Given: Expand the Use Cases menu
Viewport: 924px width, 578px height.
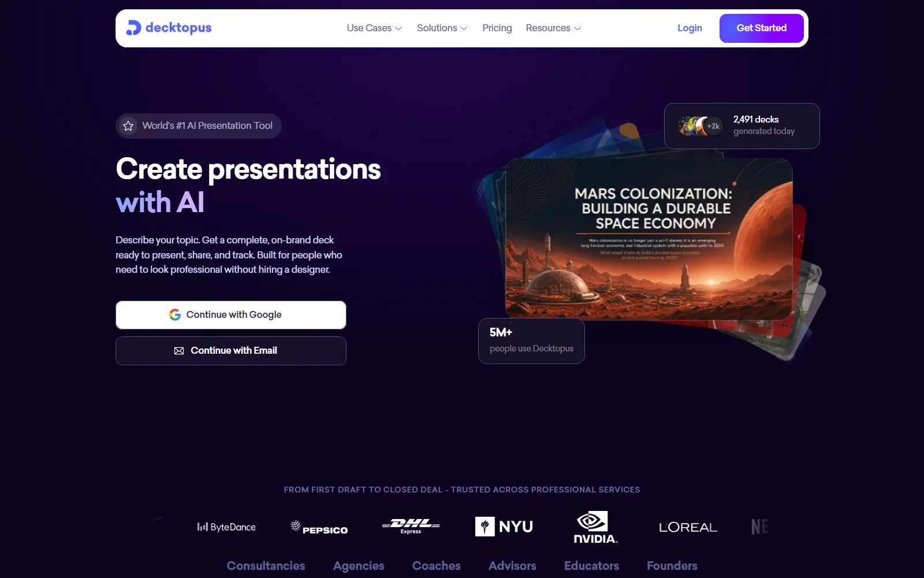Looking at the screenshot, I should [374, 28].
